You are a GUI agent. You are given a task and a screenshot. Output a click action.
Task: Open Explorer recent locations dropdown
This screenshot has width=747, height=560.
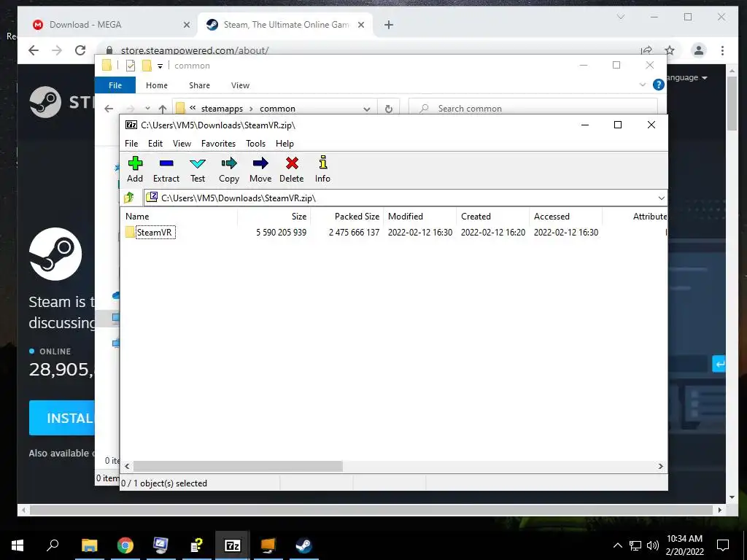point(147,109)
